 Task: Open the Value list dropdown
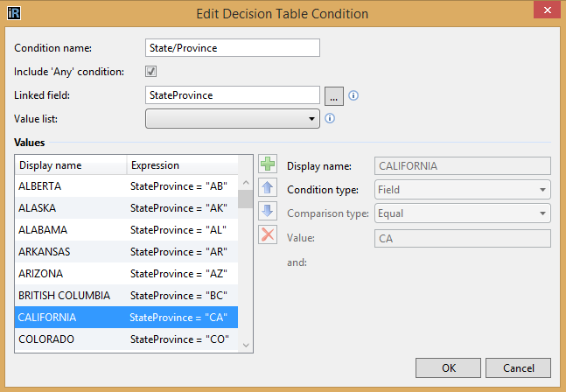[232, 118]
